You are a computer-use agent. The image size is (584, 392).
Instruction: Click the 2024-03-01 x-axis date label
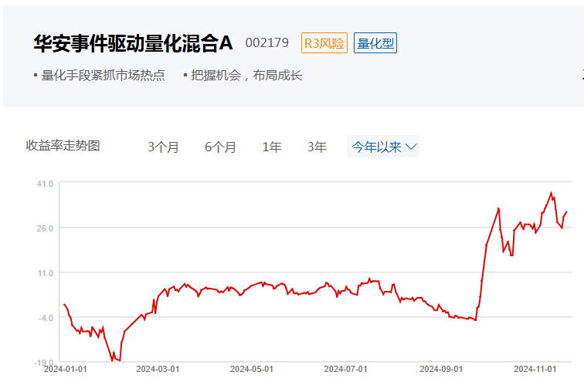tap(158, 369)
